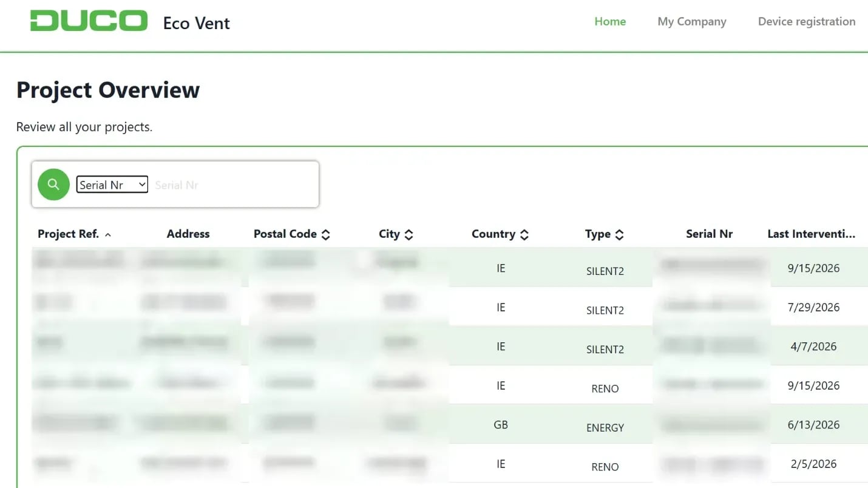The image size is (868, 488).
Task: Go to the Home menu item
Action: (x=610, y=21)
